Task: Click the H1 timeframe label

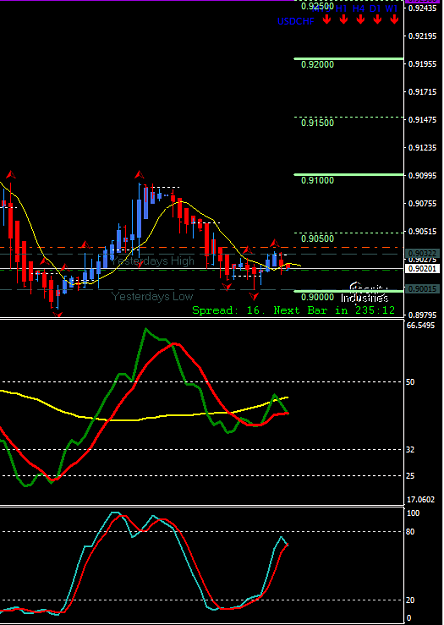Action: [x=342, y=8]
